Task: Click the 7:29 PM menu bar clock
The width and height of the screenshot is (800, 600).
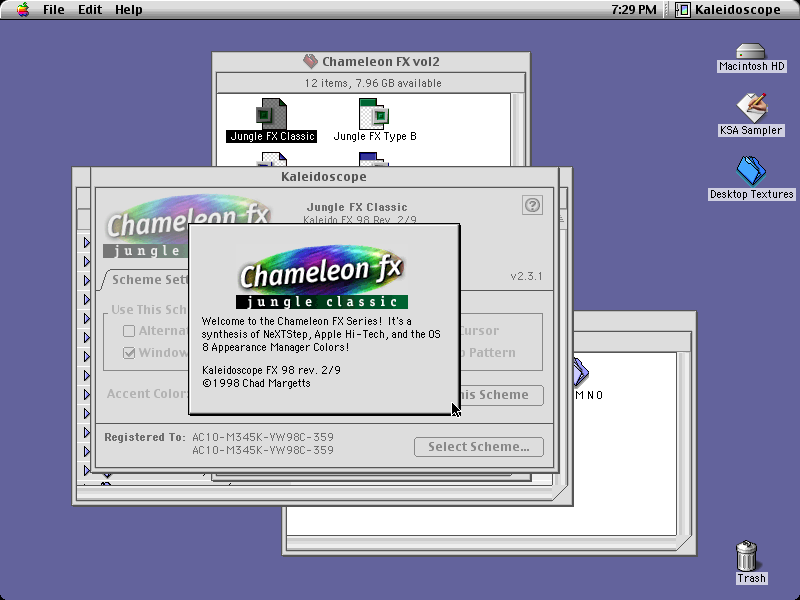Action: click(634, 10)
